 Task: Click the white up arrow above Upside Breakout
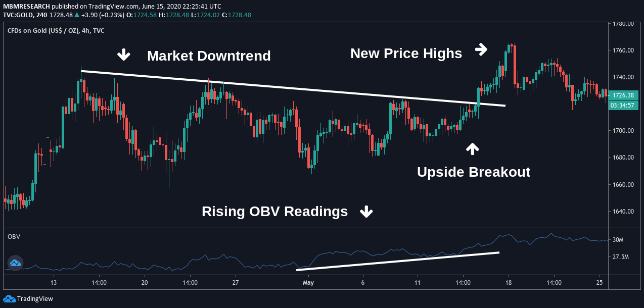(472, 148)
